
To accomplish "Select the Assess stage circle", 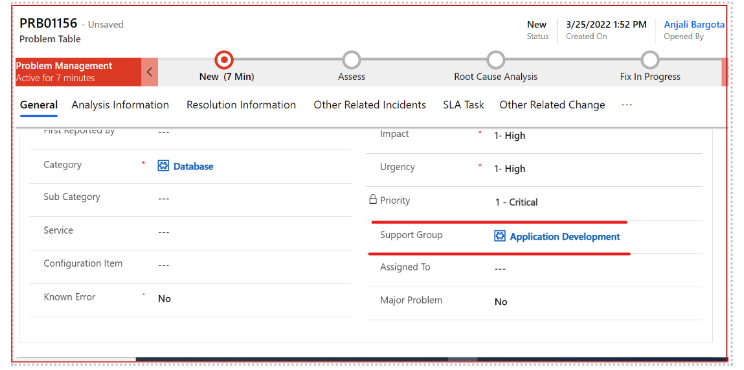I will click(x=352, y=60).
